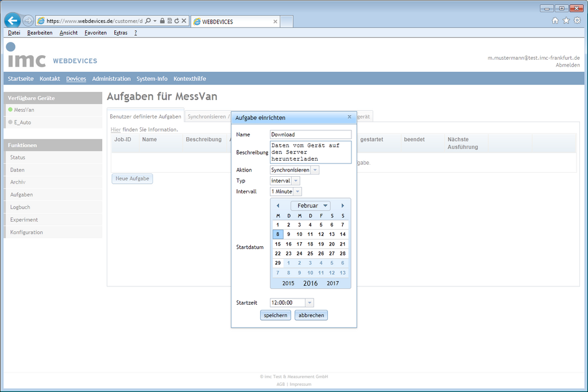588x392 pixels.
Task: Select year 2017 in calendar
Action: (332, 283)
